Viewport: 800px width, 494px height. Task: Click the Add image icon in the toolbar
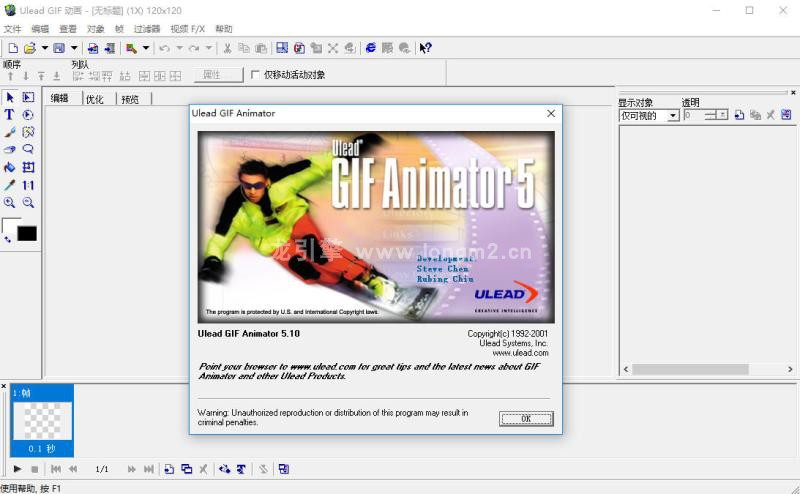93,48
